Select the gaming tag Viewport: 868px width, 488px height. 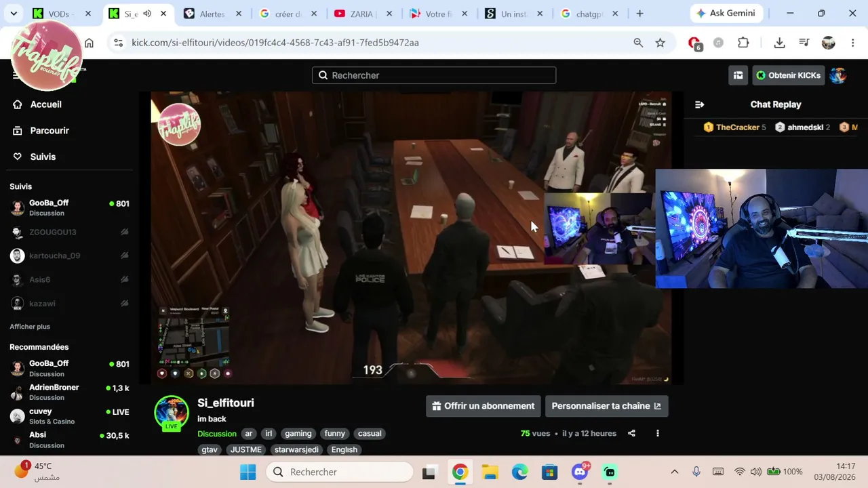click(298, 434)
